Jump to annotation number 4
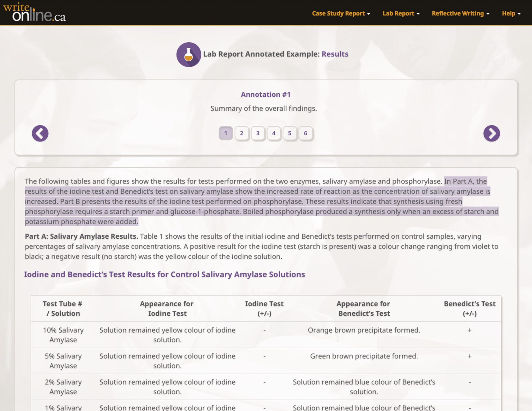 point(274,133)
